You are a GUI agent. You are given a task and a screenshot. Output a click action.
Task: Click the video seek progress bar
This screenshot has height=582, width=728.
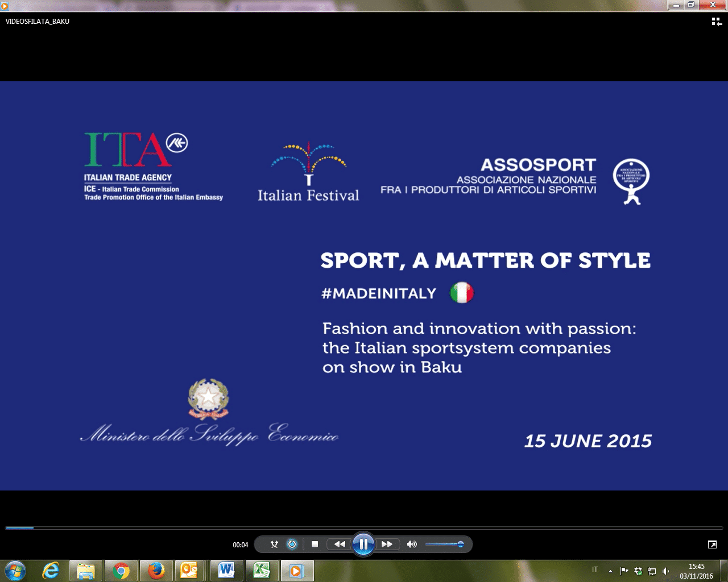[364, 528]
